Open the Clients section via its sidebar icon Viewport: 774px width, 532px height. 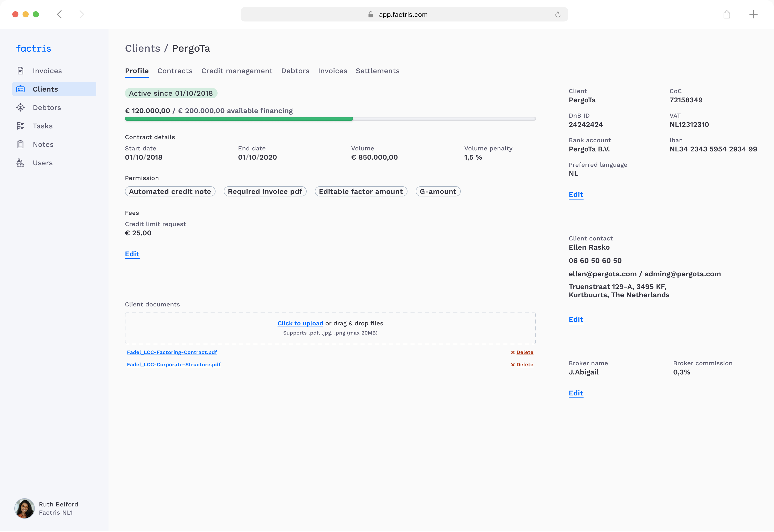coord(21,89)
